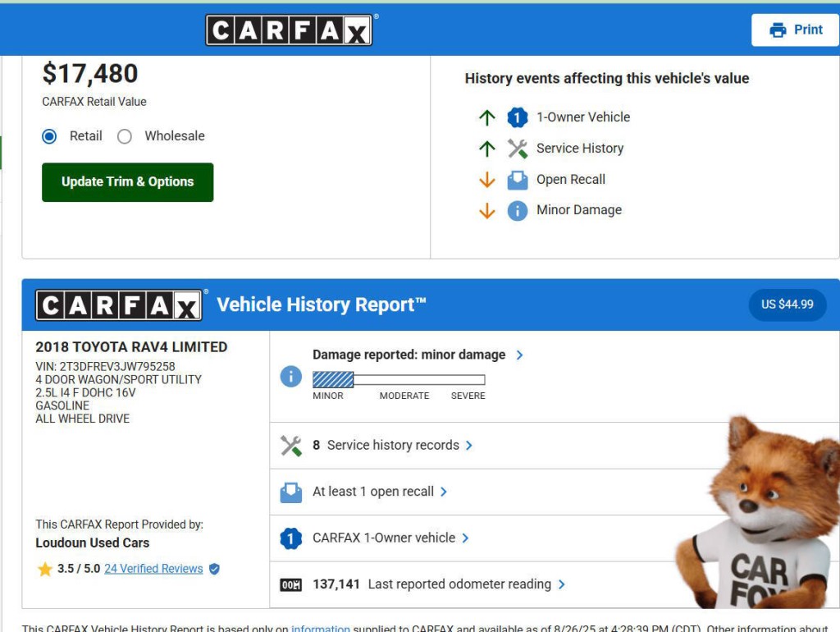The height and width of the screenshot is (632, 840).
Task: Click the CARFAX Retail Value label
Action: [x=94, y=102]
